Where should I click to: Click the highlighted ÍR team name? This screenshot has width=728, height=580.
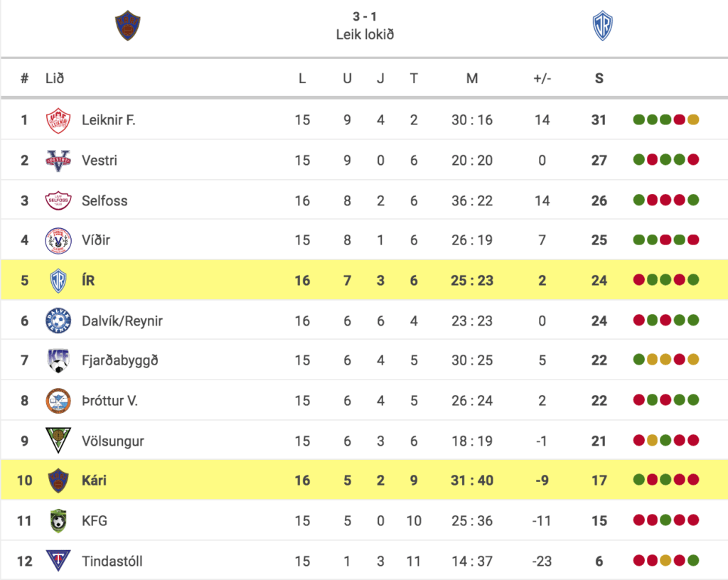[x=88, y=280]
